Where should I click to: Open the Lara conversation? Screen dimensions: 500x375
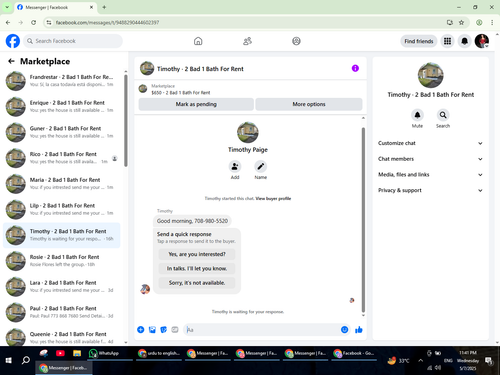coord(61,286)
